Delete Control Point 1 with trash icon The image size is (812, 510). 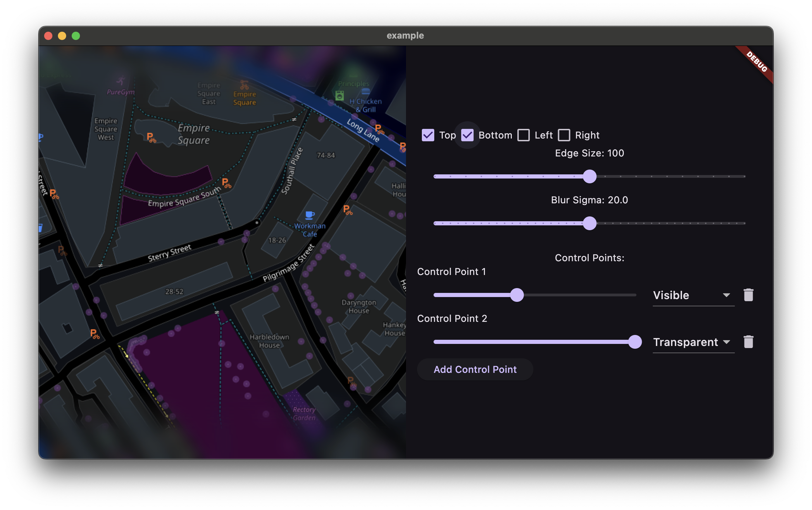click(748, 295)
